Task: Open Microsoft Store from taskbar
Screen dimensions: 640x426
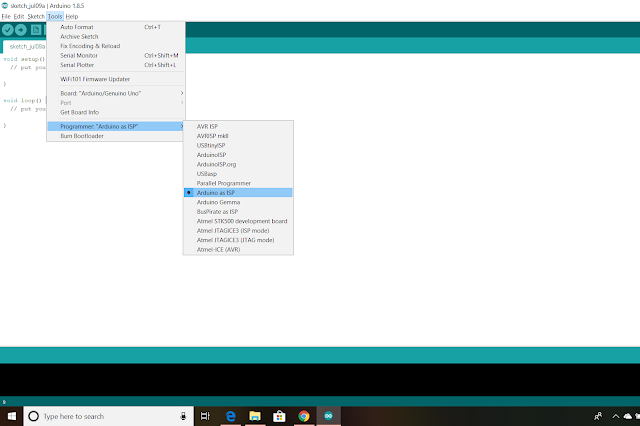Action: (279, 416)
